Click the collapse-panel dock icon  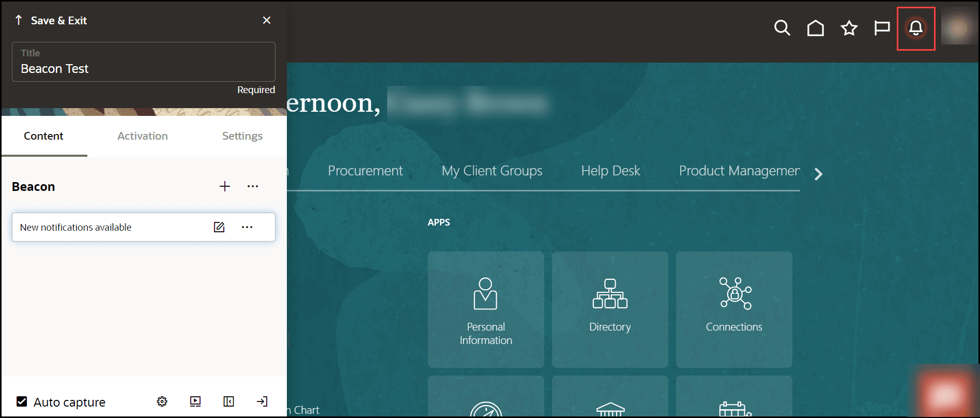coord(229,401)
